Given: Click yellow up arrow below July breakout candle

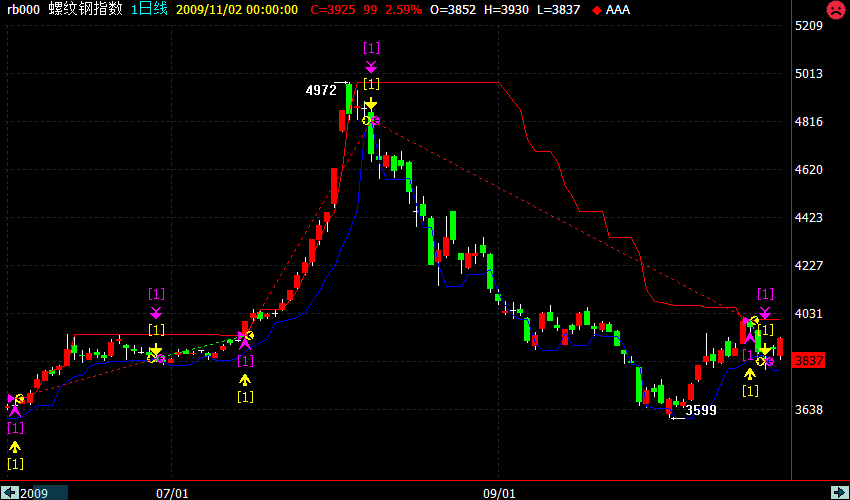Looking at the screenshot, I should click(x=245, y=379).
